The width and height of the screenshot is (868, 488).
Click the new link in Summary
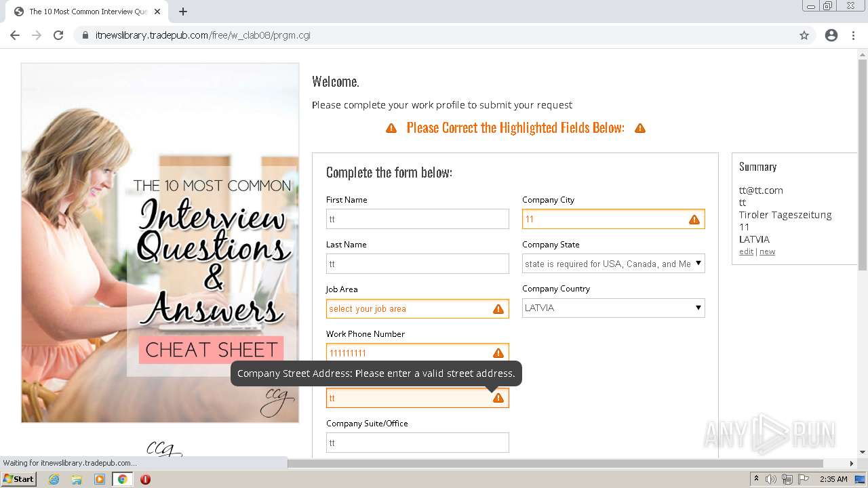point(767,251)
